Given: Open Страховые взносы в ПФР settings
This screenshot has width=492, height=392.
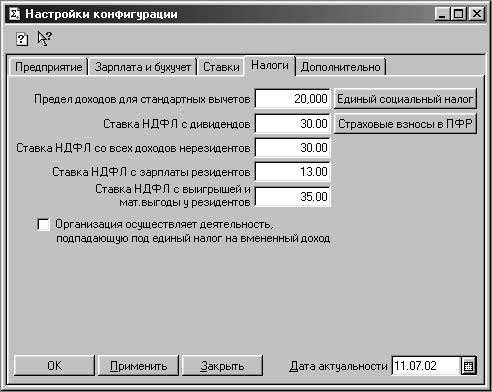Looking at the screenshot, I should (405, 124).
